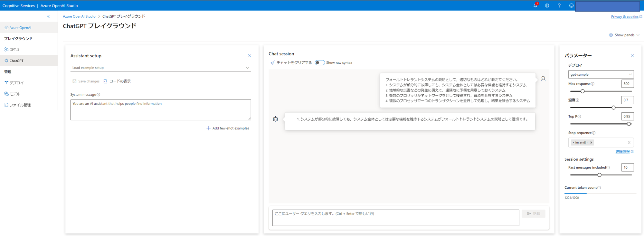Close the パラメーター panel
The image size is (644, 236).
tap(632, 56)
